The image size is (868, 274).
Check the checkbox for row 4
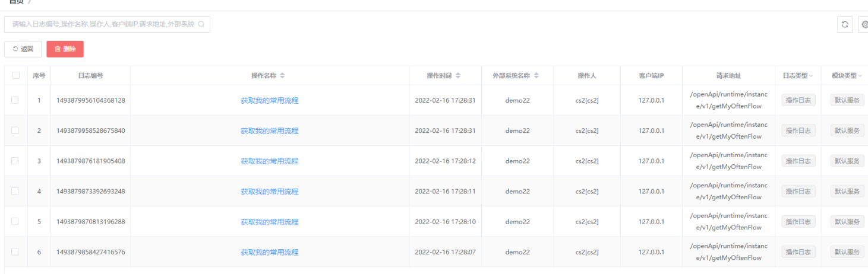(15, 191)
